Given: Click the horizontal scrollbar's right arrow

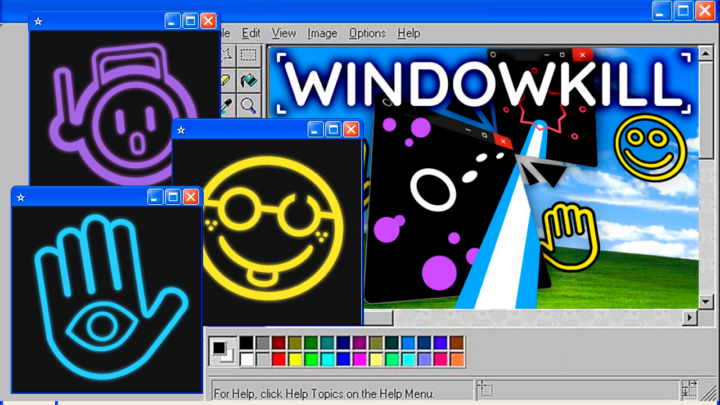Looking at the screenshot, I should click(689, 317).
